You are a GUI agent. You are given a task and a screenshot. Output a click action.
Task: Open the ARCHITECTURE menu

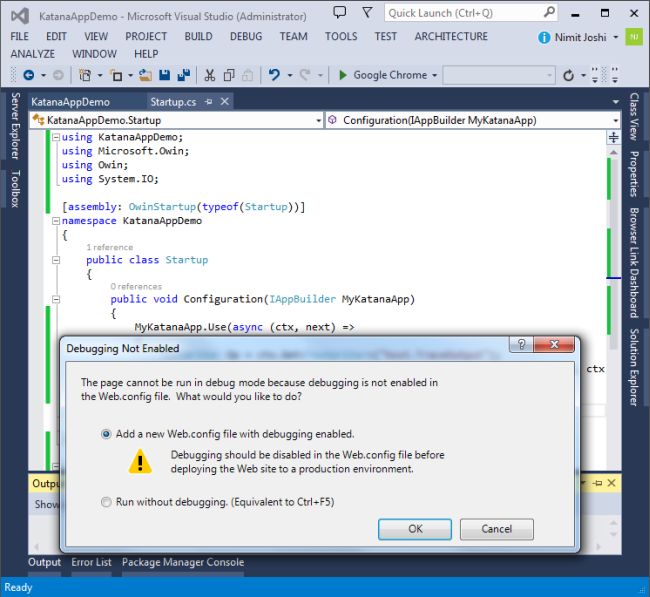click(451, 36)
